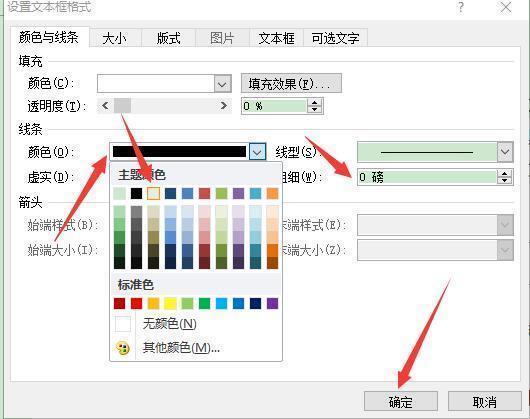Click transparency slider left arrow
This screenshot has width=530, height=419.
(105, 106)
